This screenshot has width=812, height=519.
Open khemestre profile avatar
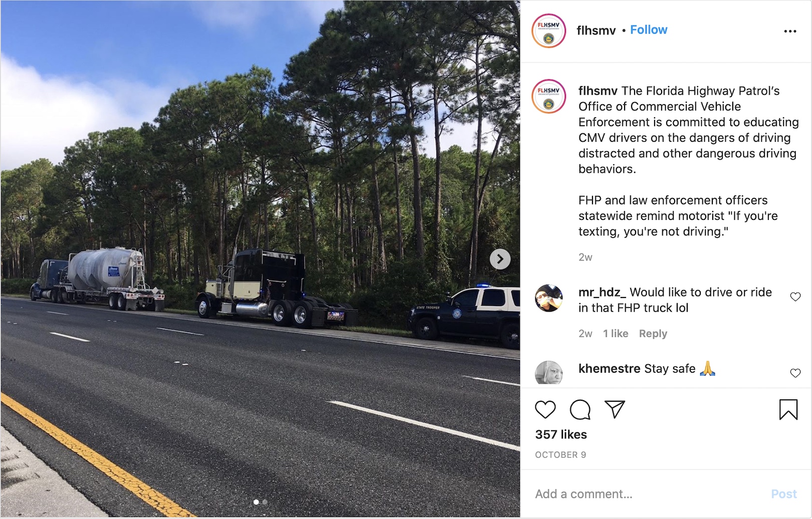click(549, 373)
